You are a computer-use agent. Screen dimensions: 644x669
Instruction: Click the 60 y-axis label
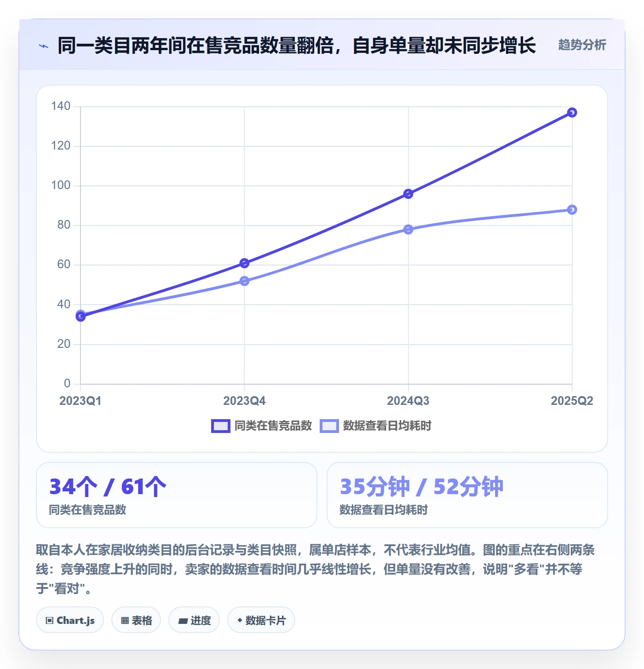(64, 265)
